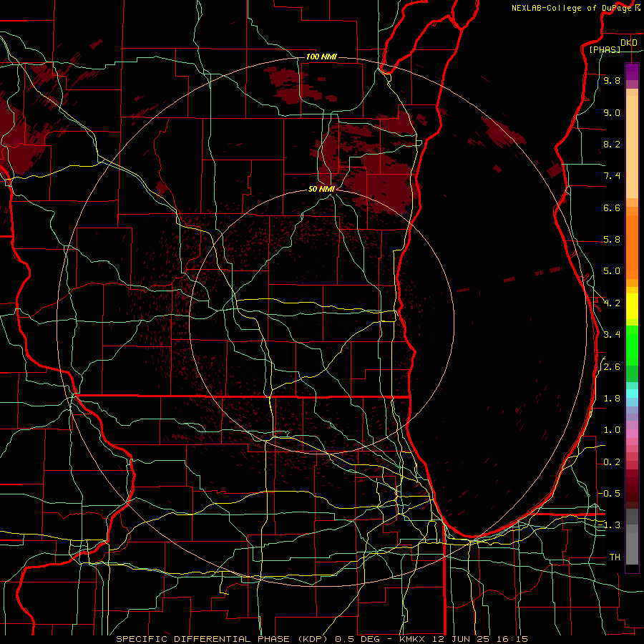Click the 12 JUN 25 date text

[462, 639]
